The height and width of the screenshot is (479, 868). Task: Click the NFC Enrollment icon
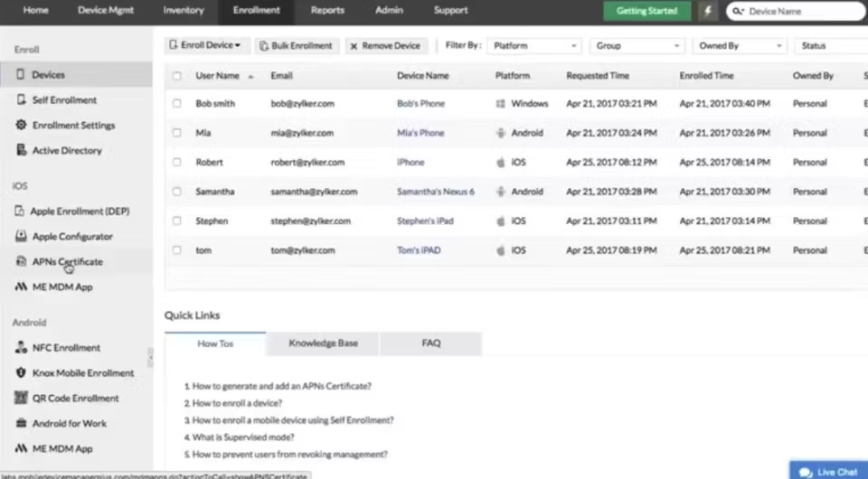pyautogui.click(x=22, y=348)
